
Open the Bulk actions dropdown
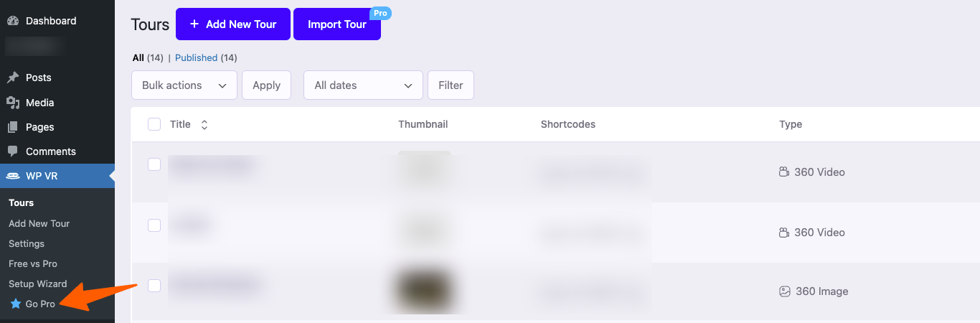click(x=184, y=85)
